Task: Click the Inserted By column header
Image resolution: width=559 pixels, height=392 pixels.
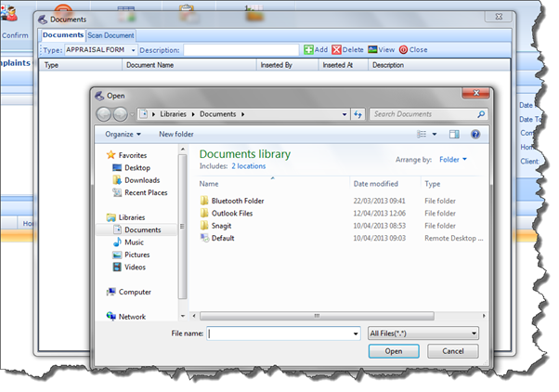Action: click(287, 65)
